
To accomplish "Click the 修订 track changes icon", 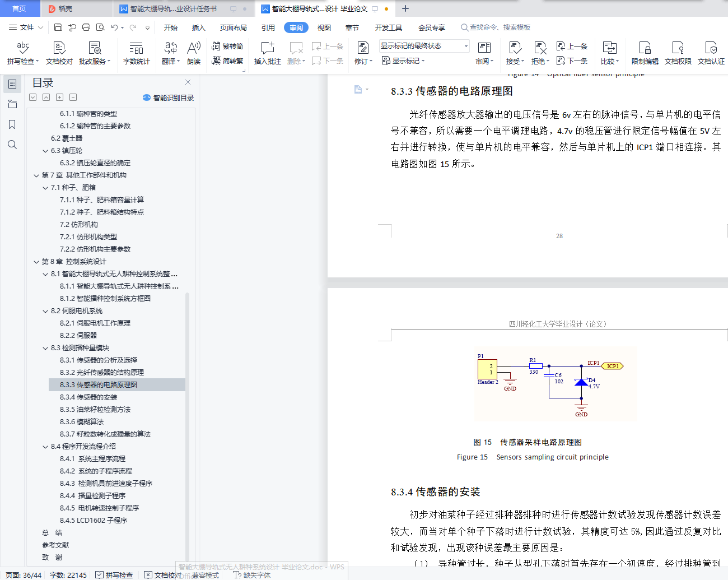I will [x=363, y=47].
